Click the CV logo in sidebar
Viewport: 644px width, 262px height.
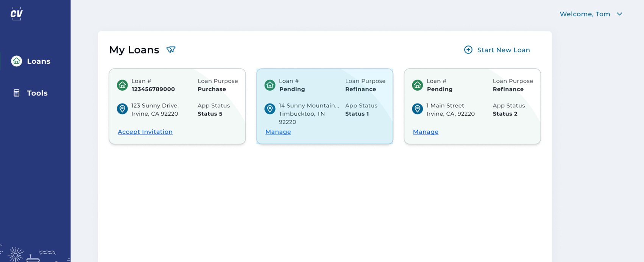[x=16, y=14]
